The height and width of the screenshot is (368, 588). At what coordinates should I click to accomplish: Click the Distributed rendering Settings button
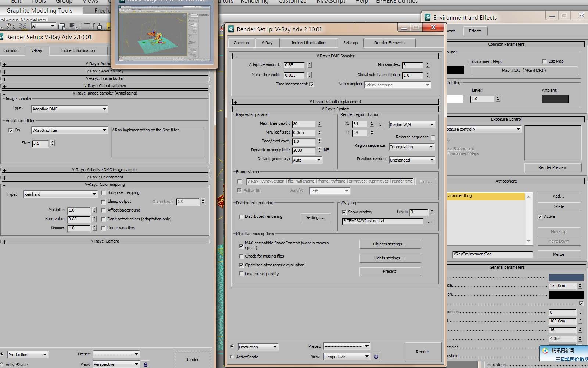coord(315,218)
